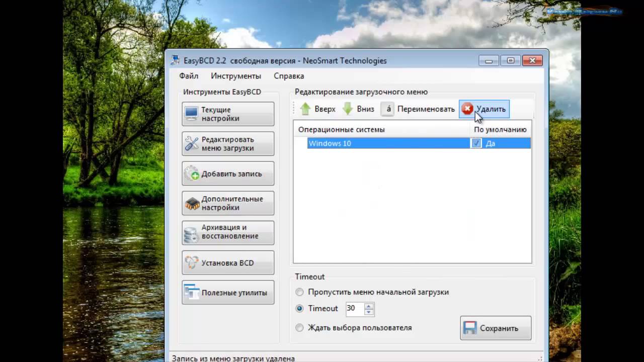The width and height of the screenshot is (644, 362).
Task: Maximize the EasyBCD window
Action: click(511, 60)
